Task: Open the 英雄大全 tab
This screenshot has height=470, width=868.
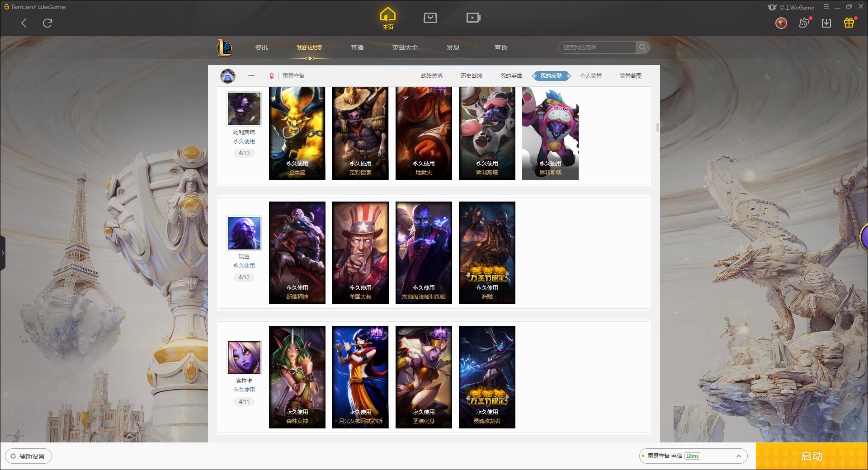Action: [x=405, y=47]
